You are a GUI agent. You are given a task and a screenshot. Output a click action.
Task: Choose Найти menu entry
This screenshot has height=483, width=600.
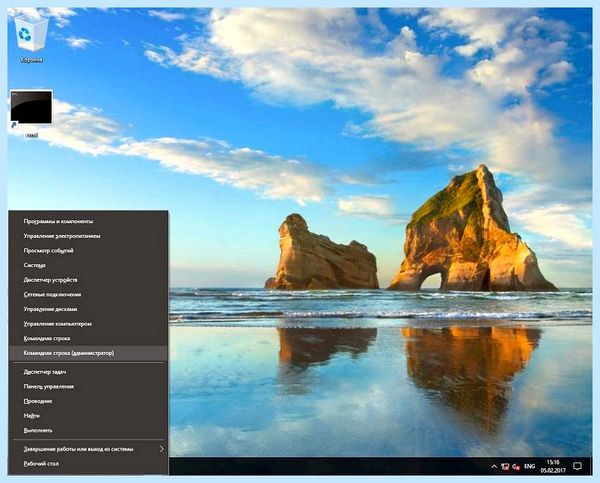(x=88, y=416)
